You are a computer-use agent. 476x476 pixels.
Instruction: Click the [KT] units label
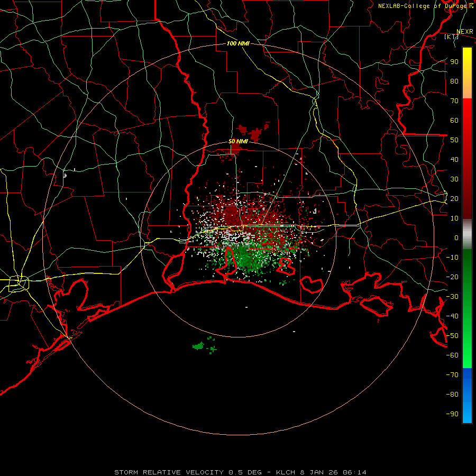[x=451, y=36]
